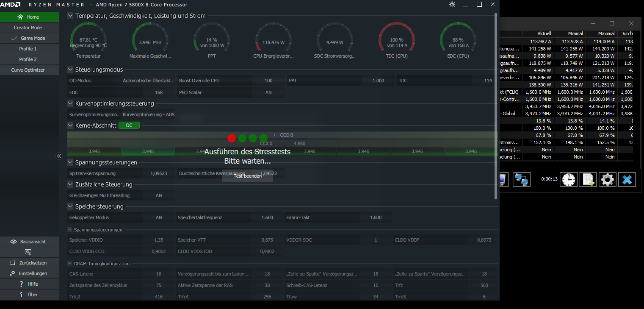Collapse the Kerne-Abschnitt section chevron
The width and height of the screenshot is (644, 309).
tap(70, 125)
